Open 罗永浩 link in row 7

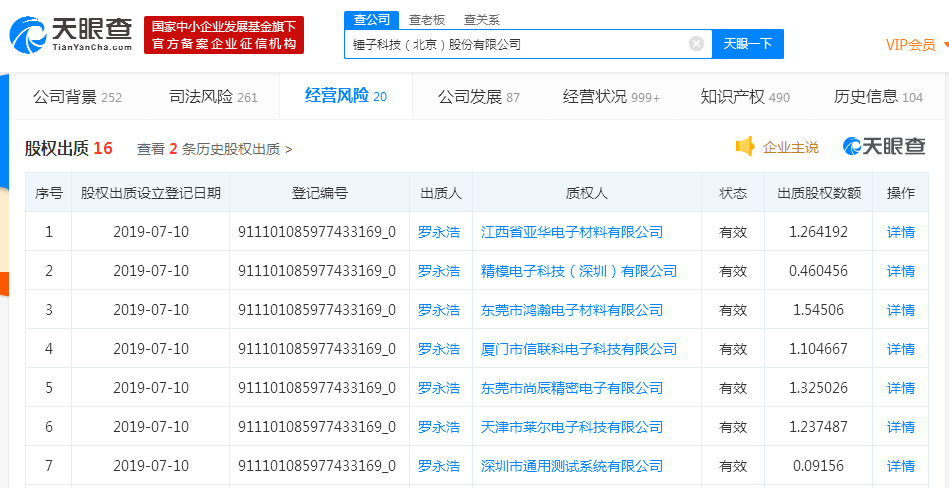[x=439, y=466]
